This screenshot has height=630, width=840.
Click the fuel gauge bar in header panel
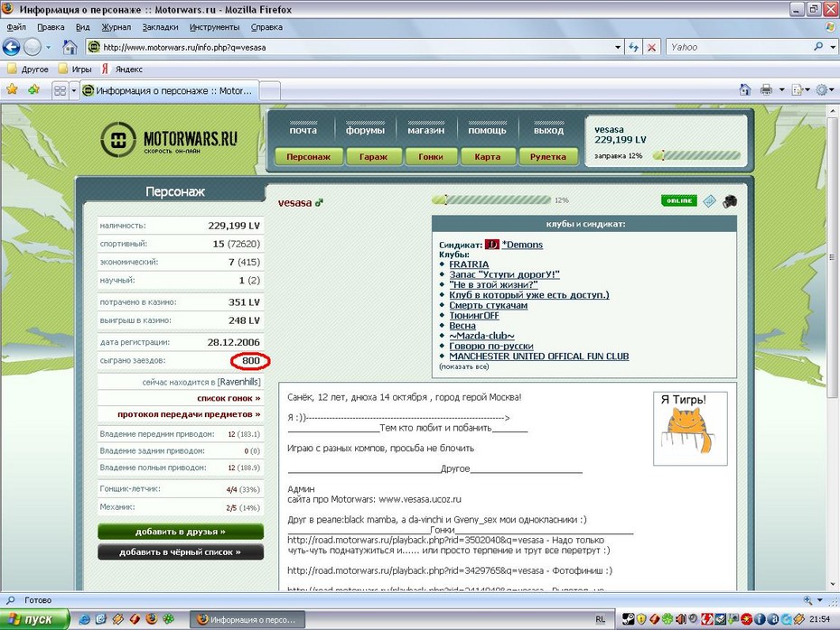[696, 156]
